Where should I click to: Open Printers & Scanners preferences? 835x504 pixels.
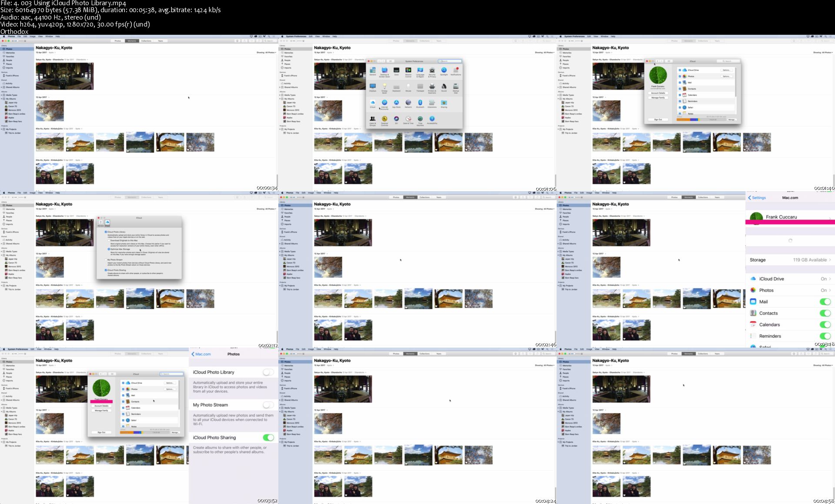pyautogui.click(x=432, y=87)
